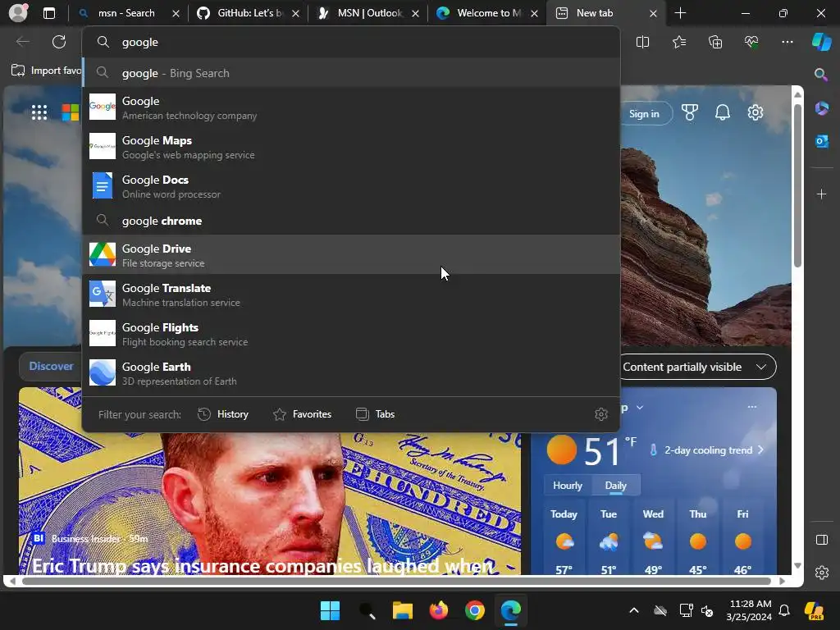Show hidden tray icons chevron
Viewport: 840px width, 630px height.
634,610
